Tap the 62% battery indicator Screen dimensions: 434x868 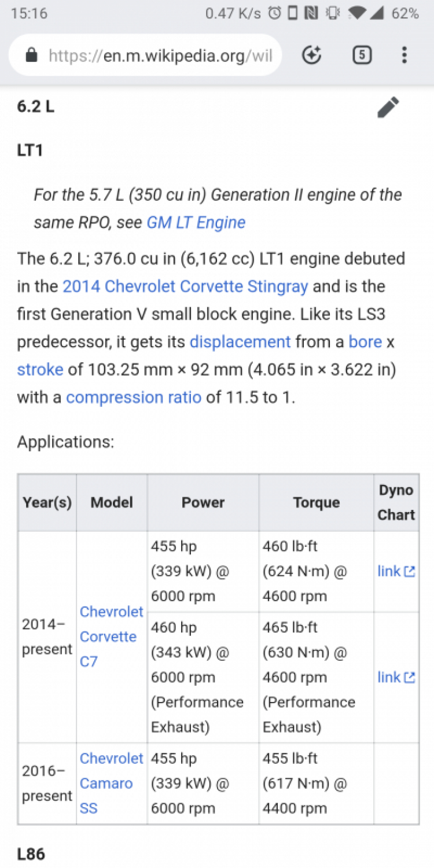pos(405,13)
